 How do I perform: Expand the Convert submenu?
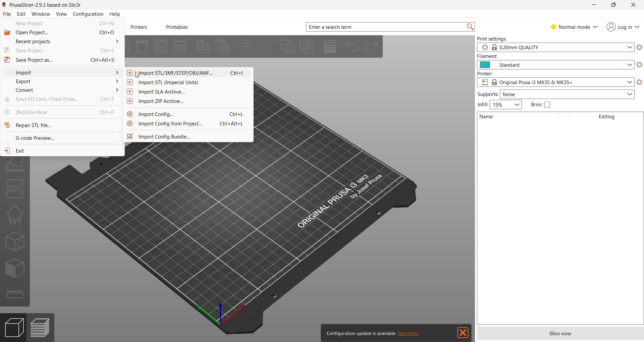tap(62, 90)
